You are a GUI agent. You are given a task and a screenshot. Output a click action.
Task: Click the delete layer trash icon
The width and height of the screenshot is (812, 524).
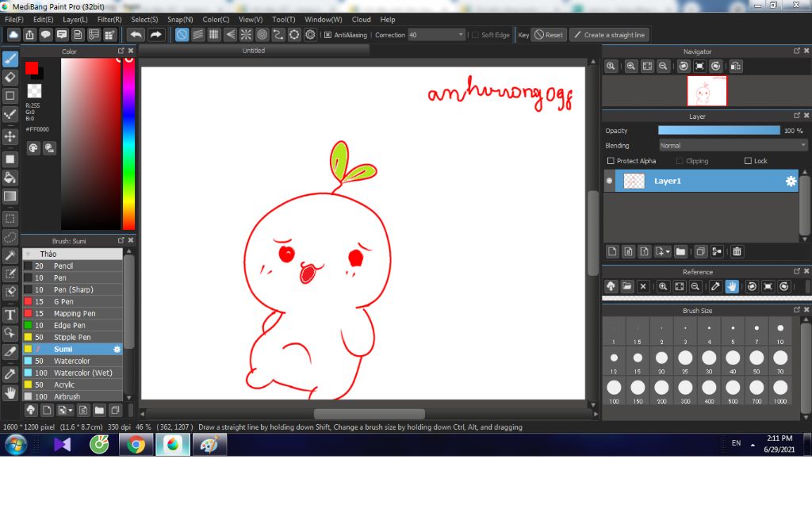coord(737,251)
